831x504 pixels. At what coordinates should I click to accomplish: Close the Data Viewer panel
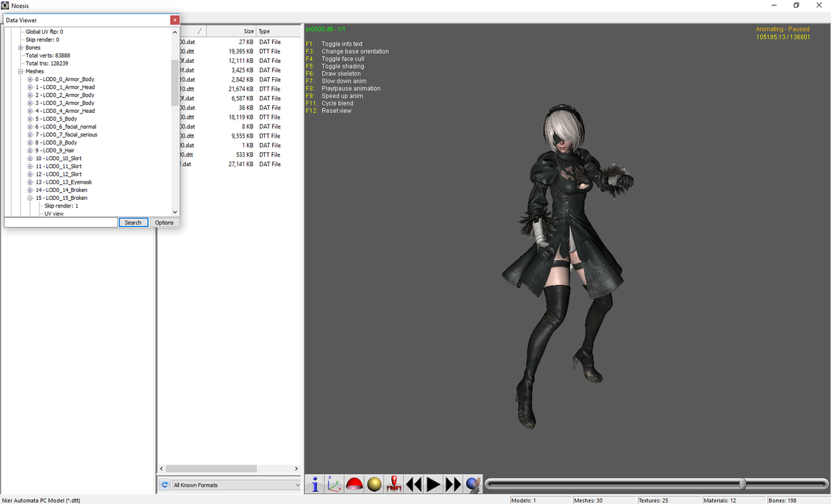click(175, 20)
